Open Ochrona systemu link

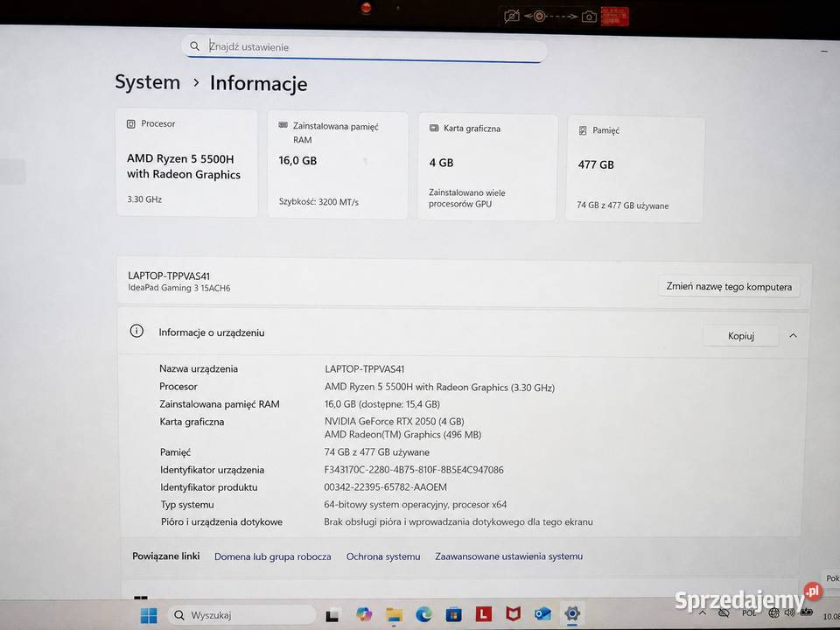point(383,556)
